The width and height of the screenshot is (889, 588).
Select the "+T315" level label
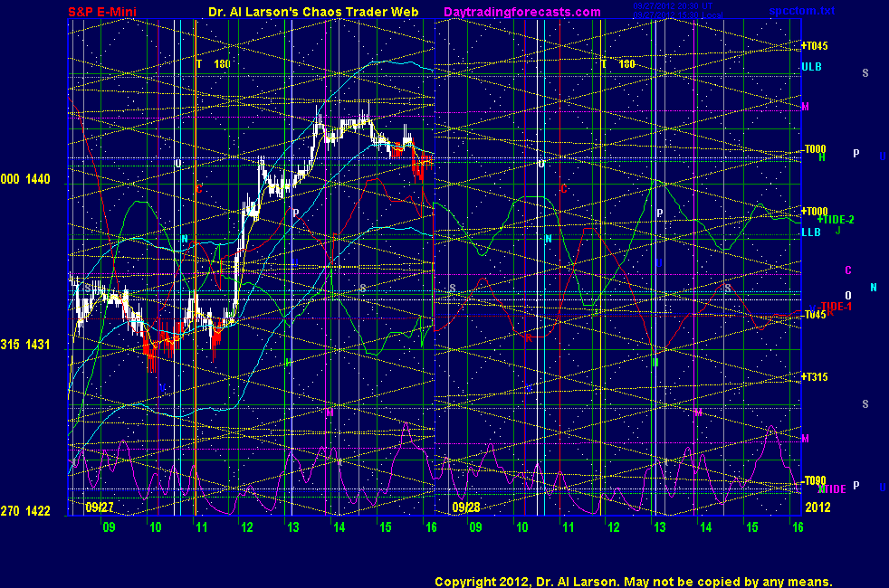pos(814,376)
